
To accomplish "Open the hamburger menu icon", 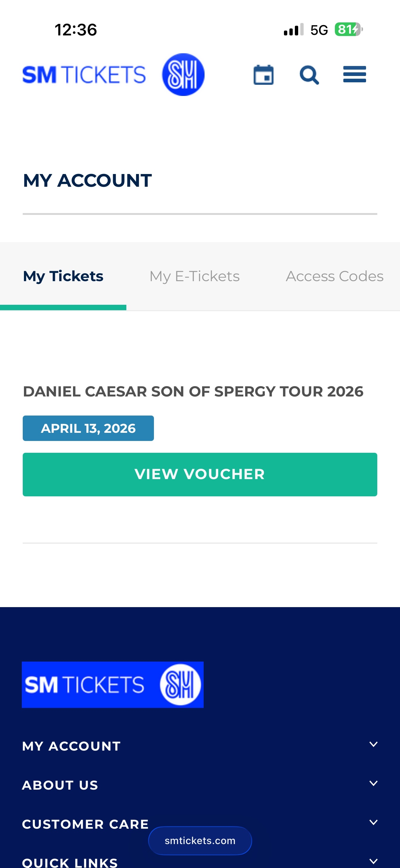I will pos(355,74).
